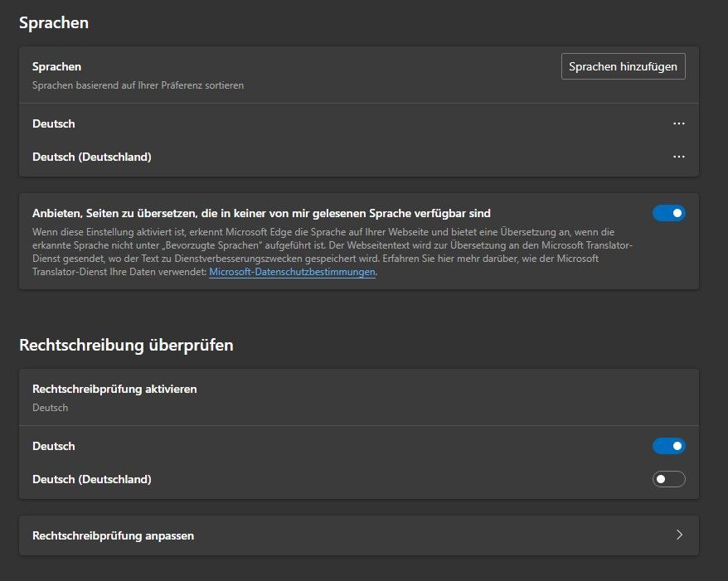Click the chevron beside Rechtschreibprüfung anpassen
This screenshot has width=728, height=581.
click(x=679, y=535)
